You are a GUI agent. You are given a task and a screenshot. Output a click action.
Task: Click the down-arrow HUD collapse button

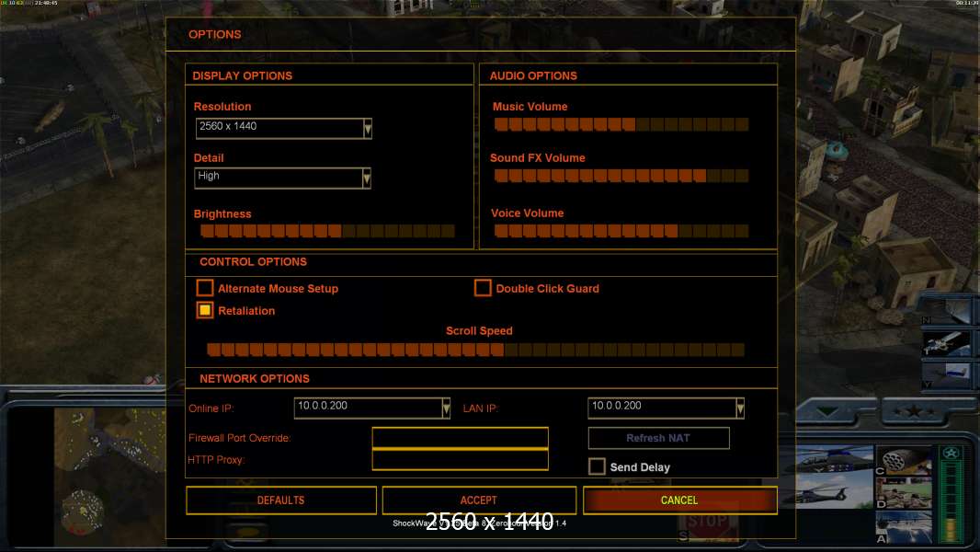coord(827,411)
